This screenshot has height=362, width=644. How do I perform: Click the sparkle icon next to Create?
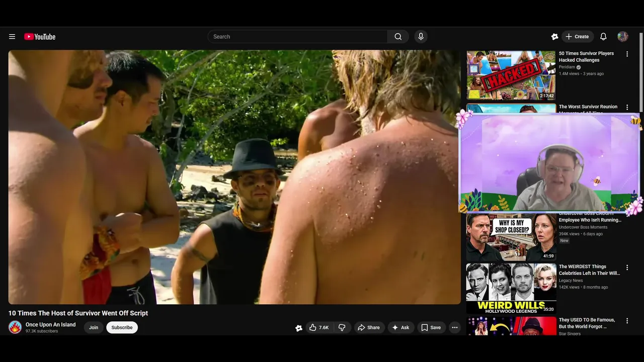tap(554, 37)
